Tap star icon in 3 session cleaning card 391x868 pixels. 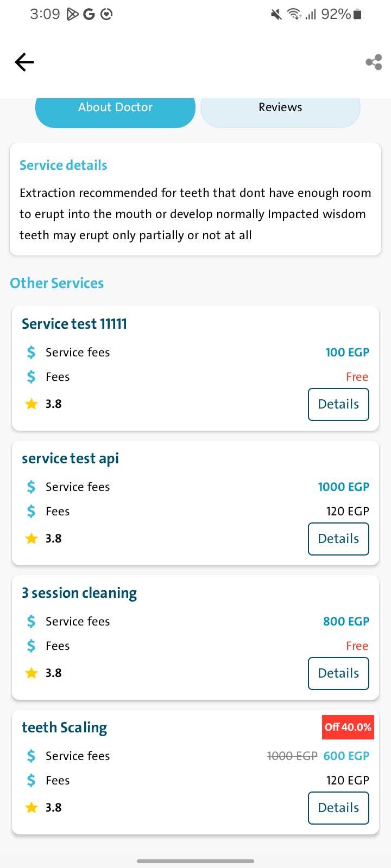pos(31,673)
